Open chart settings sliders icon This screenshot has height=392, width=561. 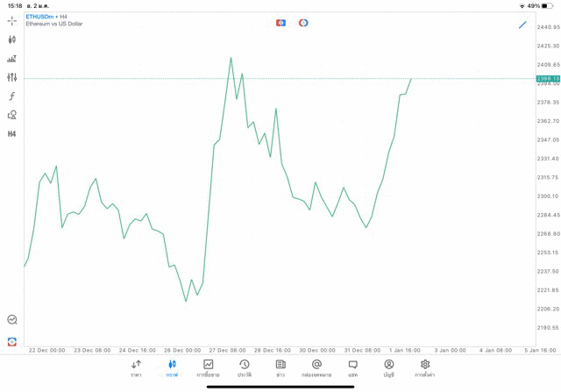coord(12,77)
